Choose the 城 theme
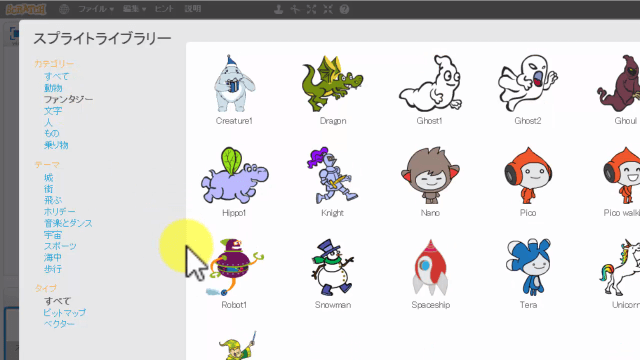 [x=49, y=178]
